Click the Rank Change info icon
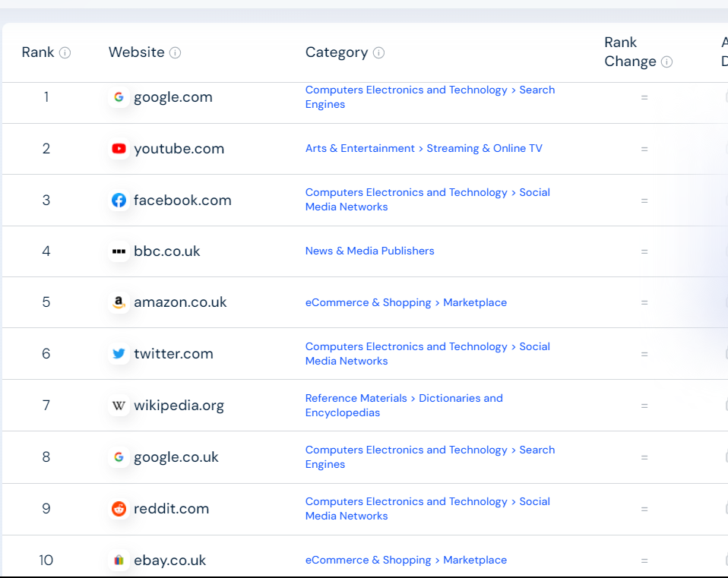Viewport: 728px width, 578px height. [666, 62]
